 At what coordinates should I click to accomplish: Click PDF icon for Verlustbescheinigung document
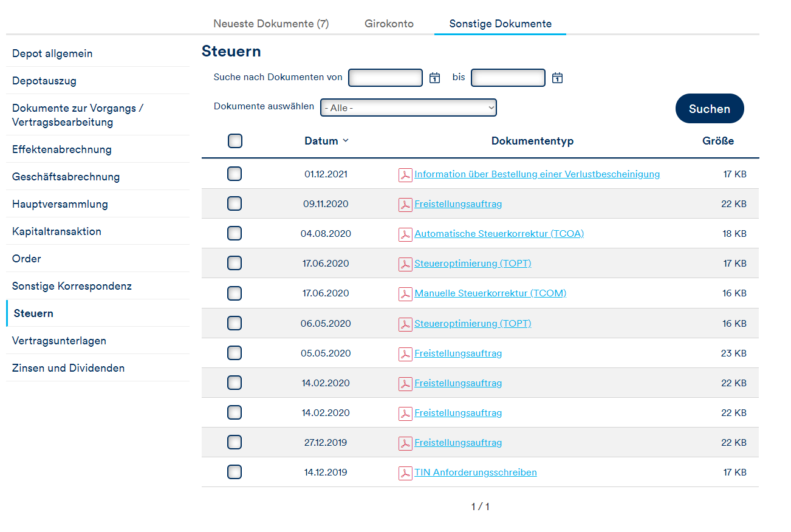[405, 175]
